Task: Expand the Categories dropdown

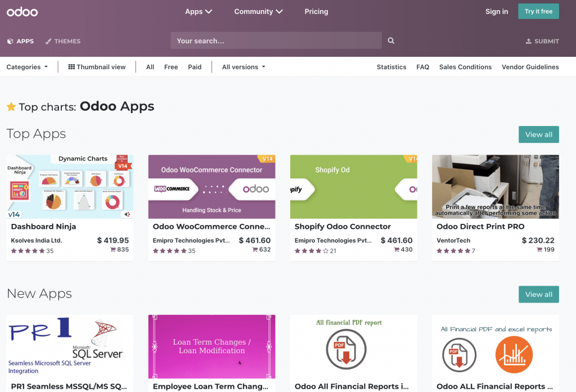Action: click(x=27, y=67)
